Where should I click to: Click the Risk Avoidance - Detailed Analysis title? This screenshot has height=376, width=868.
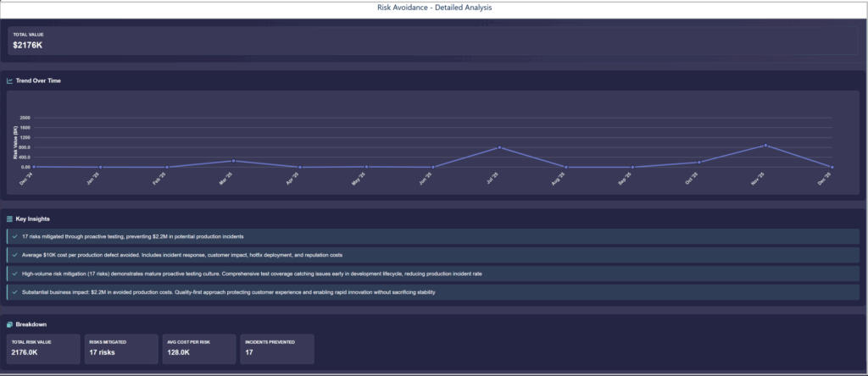click(434, 8)
